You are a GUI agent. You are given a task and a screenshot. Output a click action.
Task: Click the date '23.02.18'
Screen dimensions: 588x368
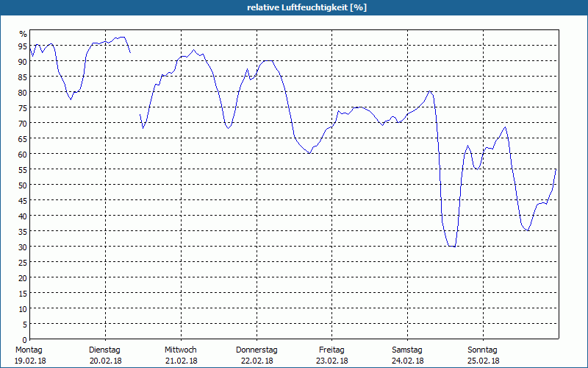[x=332, y=361]
